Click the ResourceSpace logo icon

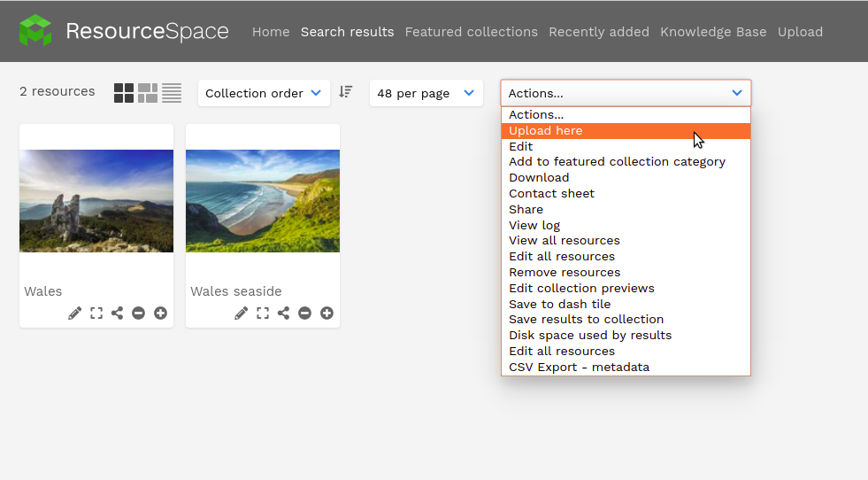(x=35, y=30)
